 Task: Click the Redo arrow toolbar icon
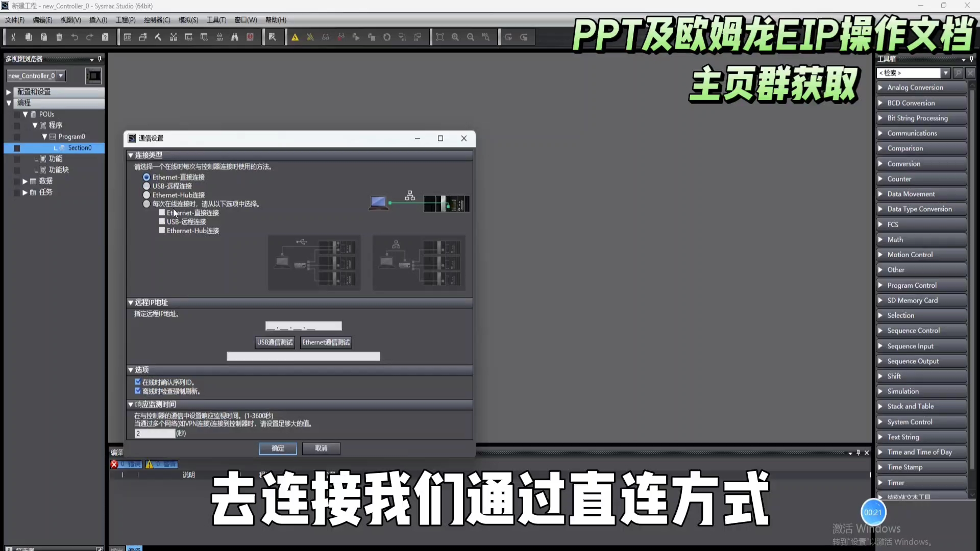point(90,37)
